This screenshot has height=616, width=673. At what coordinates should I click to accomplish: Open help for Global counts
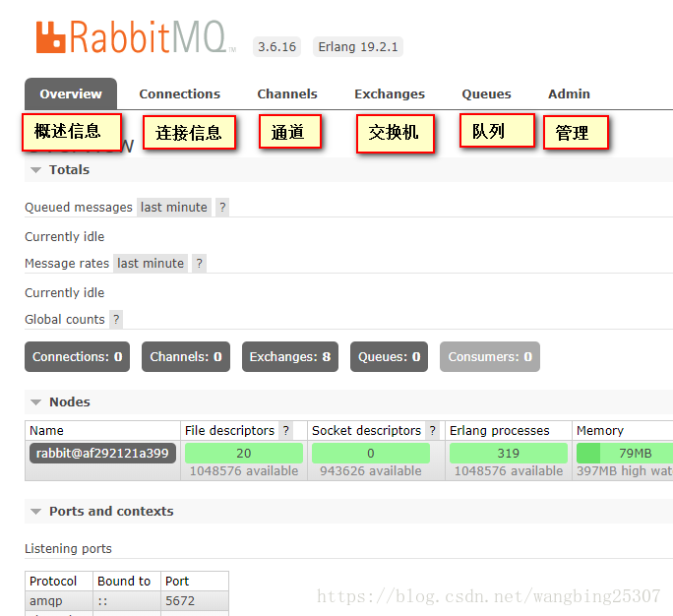tap(116, 320)
